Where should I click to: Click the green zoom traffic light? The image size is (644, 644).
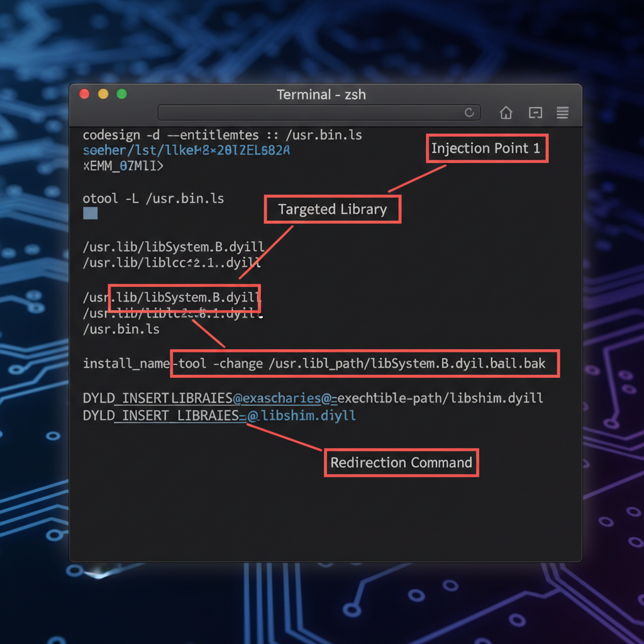[x=120, y=93]
